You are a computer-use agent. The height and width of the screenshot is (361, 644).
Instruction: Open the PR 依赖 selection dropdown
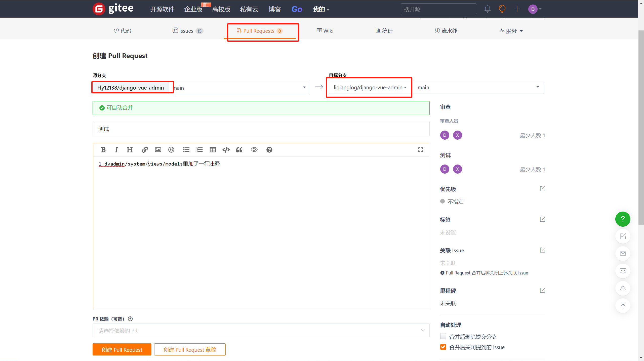261,330
